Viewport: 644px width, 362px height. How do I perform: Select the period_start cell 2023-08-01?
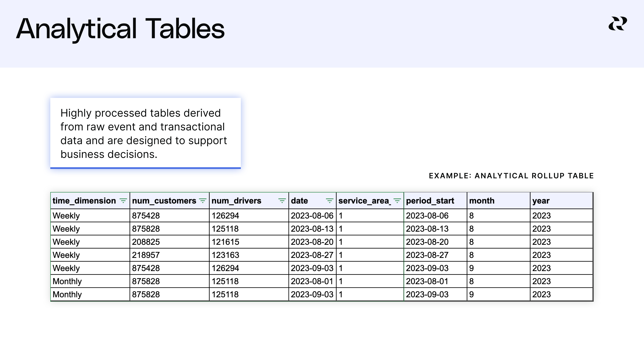435,281
